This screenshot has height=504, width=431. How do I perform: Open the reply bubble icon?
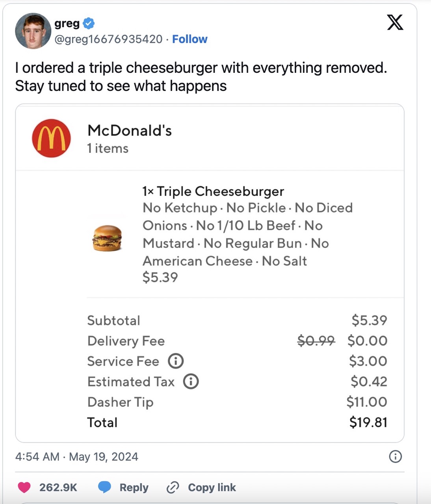click(105, 487)
